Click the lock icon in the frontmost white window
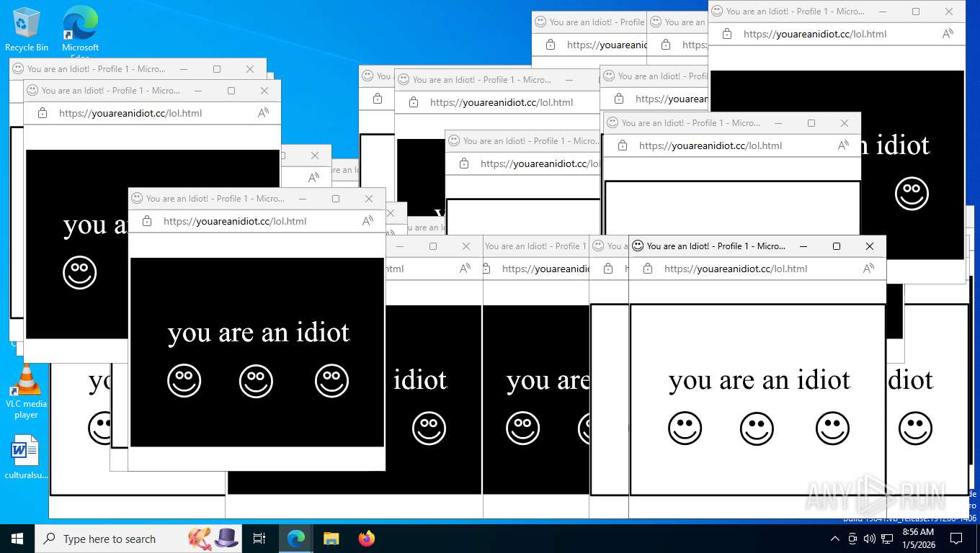Screen dimensions: 980x553 click(x=648, y=269)
